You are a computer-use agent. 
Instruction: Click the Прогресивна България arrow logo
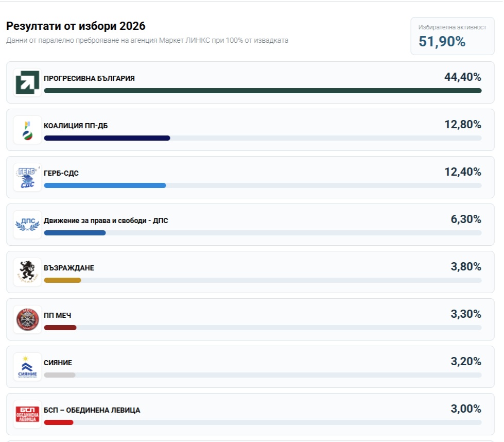(x=27, y=82)
